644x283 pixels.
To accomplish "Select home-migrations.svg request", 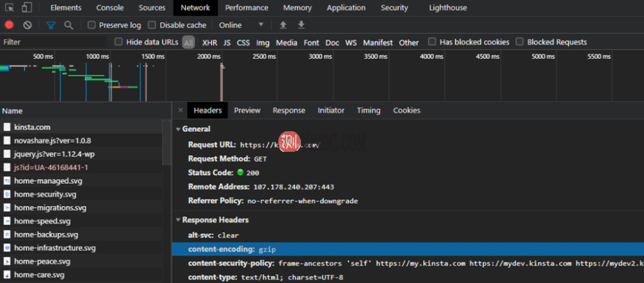I will pos(81,208).
